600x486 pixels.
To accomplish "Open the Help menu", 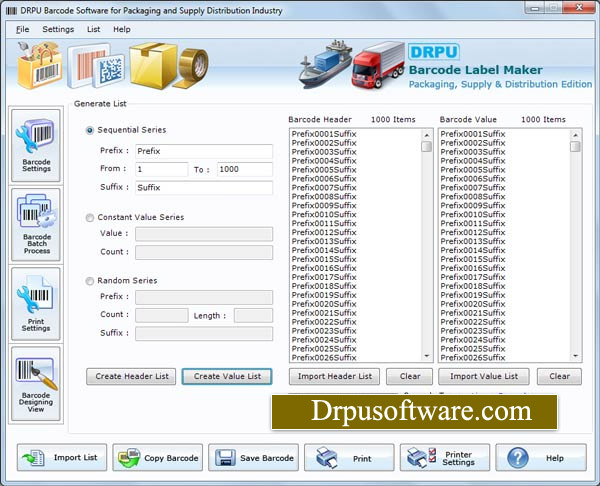I will pos(122,29).
